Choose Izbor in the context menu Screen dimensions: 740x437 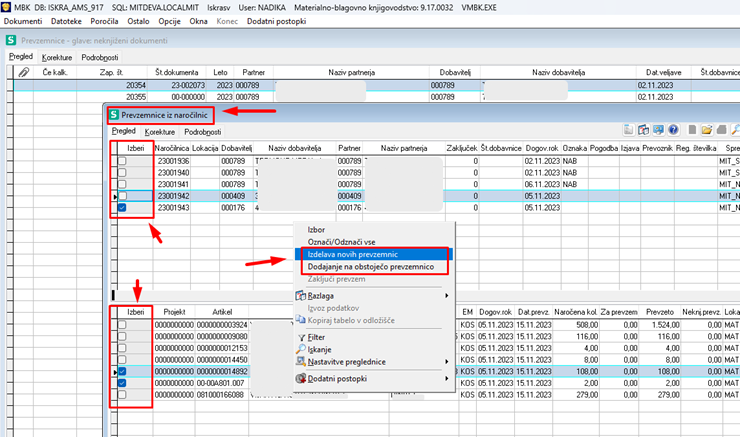316,230
